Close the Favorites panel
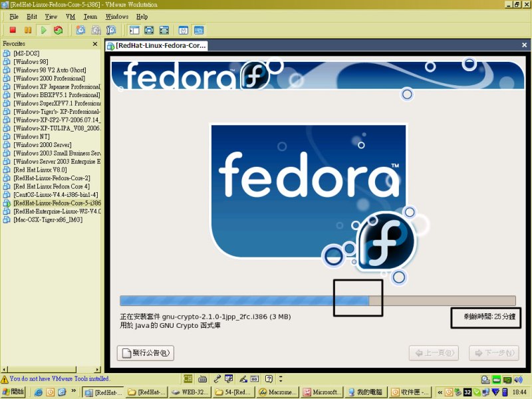The width and height of the screenshot is (532, 399). point(95,44)
